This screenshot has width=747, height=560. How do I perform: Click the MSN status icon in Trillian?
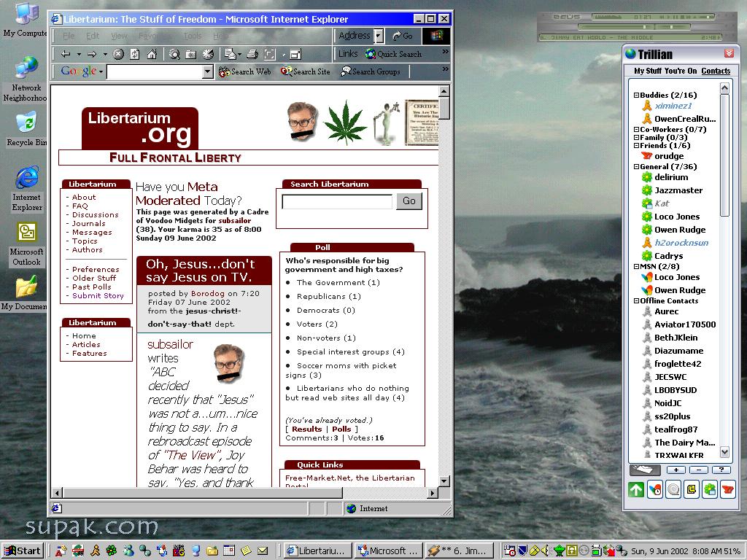click(654, 489)
